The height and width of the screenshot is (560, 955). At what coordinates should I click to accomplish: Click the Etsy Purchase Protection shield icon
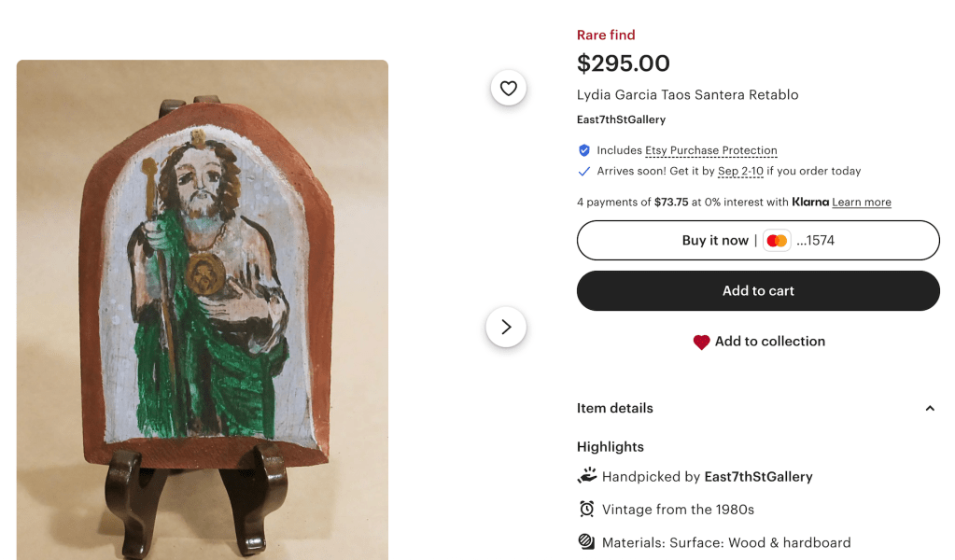[584, 150]
